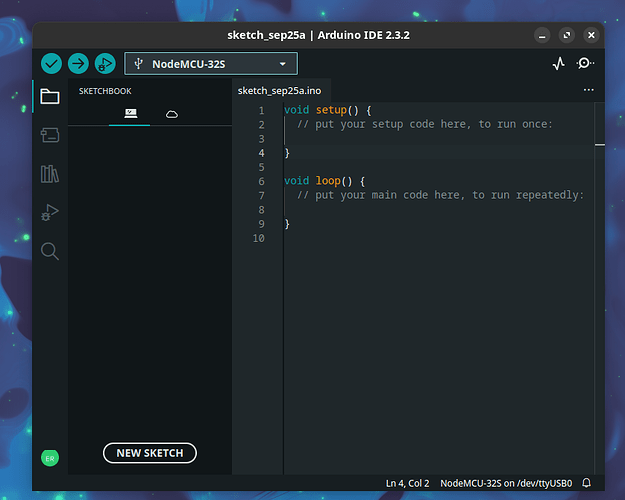Screen dimensions: 625x500
Task: Open the editor tab options ellipsis menu
Action: click(x=588, y=90)
